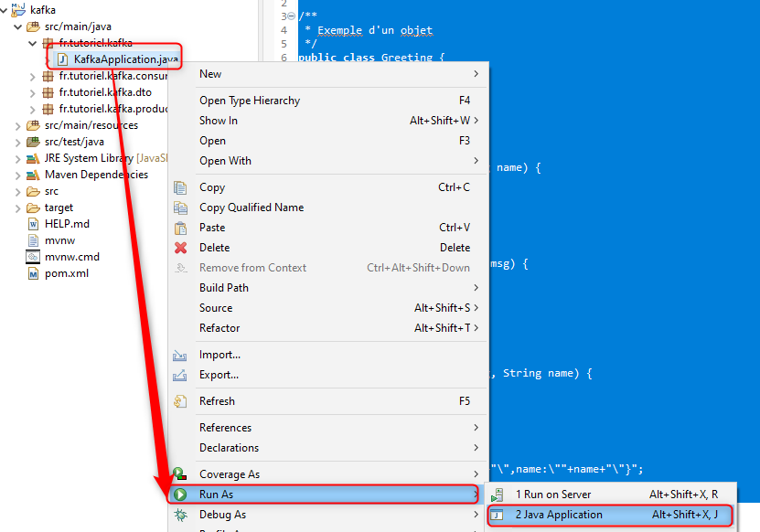Expand the src/main/resources folder

[19, 125]
